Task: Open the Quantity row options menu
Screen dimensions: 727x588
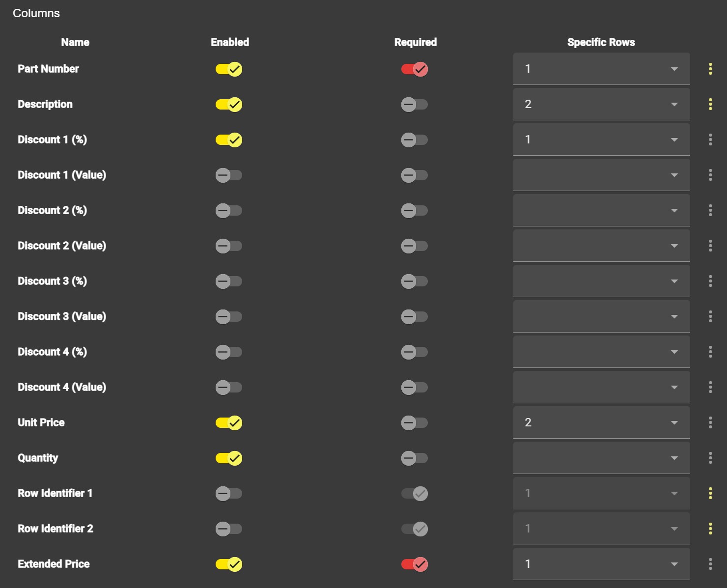Action: point(711,458)
